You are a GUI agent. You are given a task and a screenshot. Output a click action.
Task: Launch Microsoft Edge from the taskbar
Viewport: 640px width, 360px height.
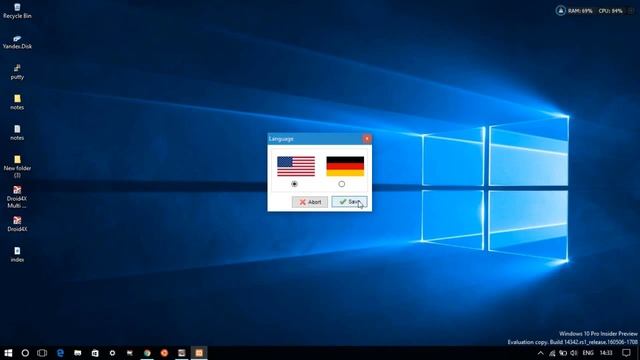(x=60, y=353)
